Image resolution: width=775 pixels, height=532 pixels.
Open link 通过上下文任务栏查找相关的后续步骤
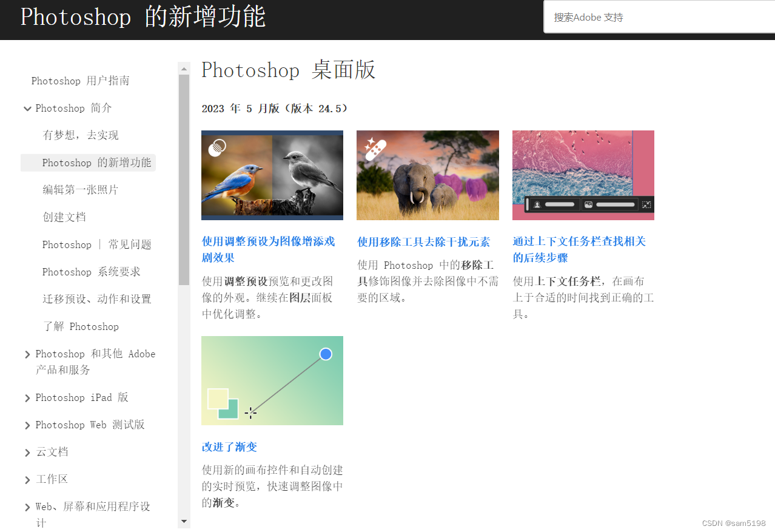[x=579, y=249]
